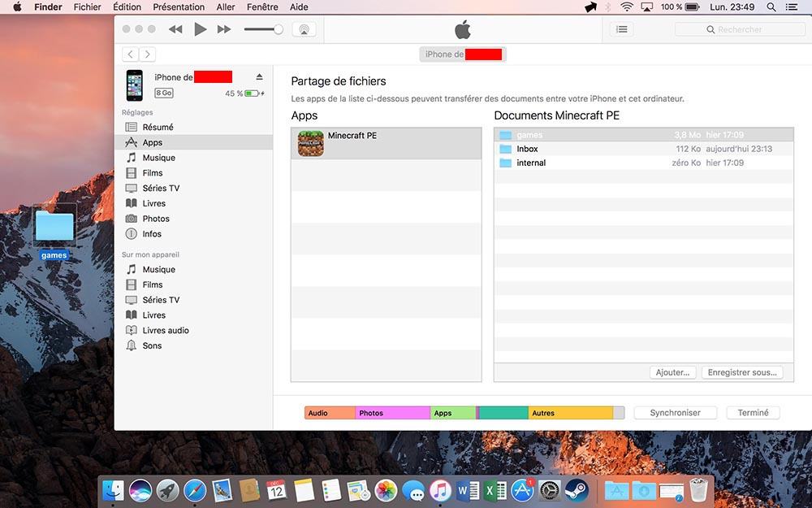Viewport: 812px width, 508px height.
Task: Open Steam from the Dock
Action: (x=577, y=490)
